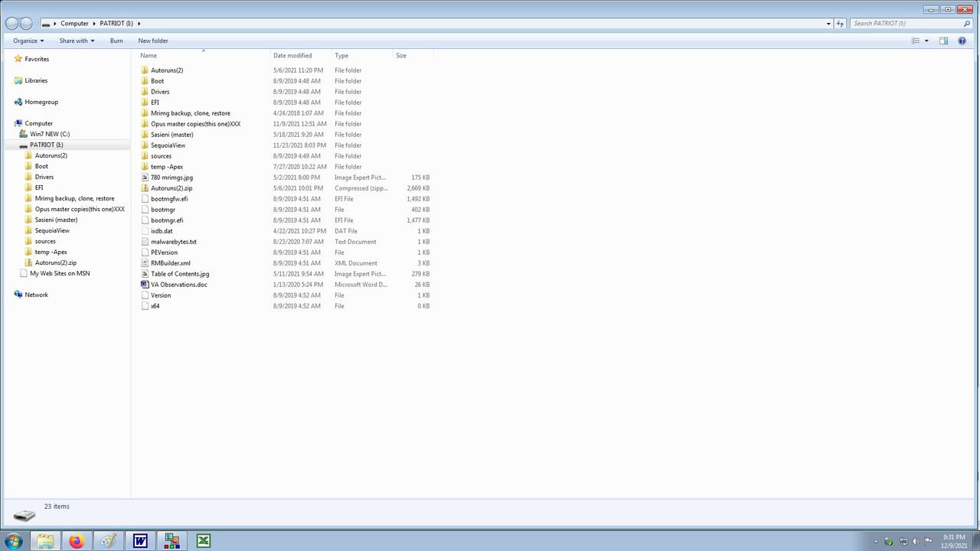Select the bootmgfw.efi file name
This screenshot has height=551, width=980.
click(169, 199)
